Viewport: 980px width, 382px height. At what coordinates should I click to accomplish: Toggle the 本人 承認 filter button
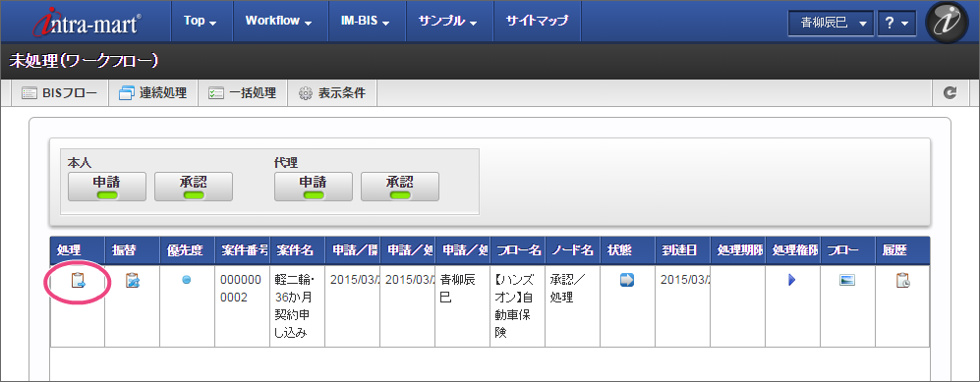tap(194, 187)
